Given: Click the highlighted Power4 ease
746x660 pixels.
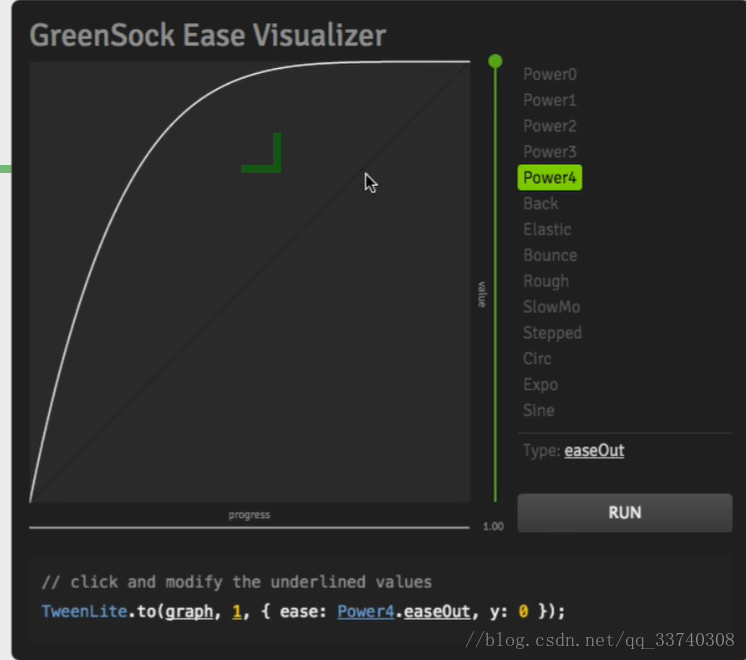Looking at the screenshot, I should click(550, 177).
